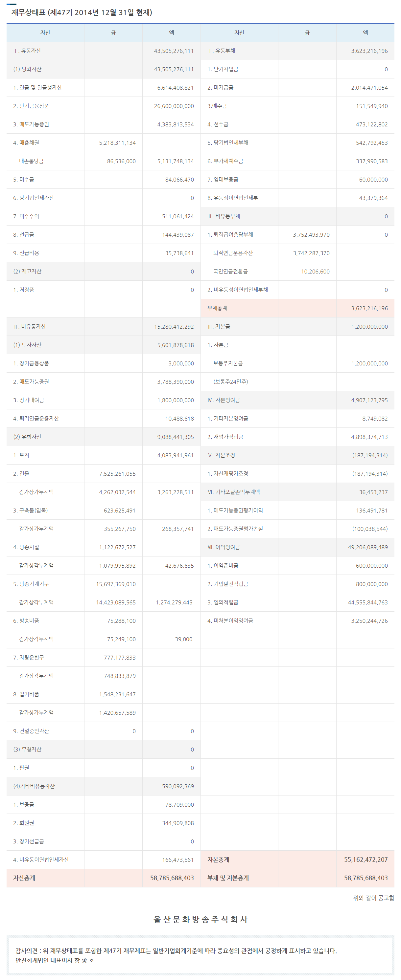
Task: Click the 1. 토지 row label
Action: pyautogui.click(x=21, y=455)
